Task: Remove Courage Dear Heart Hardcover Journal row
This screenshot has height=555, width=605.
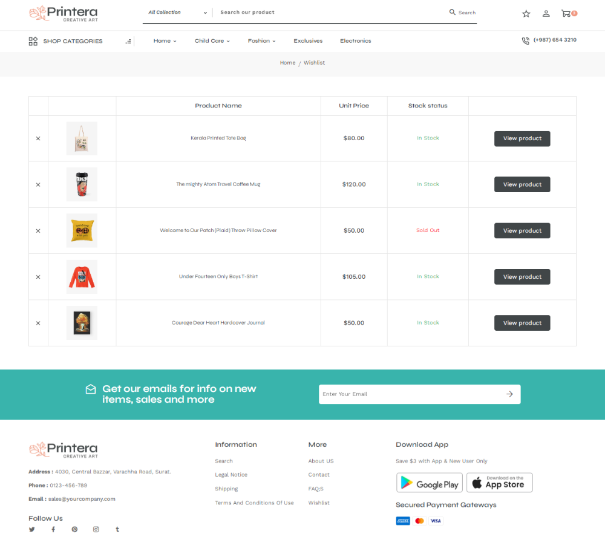Action: (38, 323)
